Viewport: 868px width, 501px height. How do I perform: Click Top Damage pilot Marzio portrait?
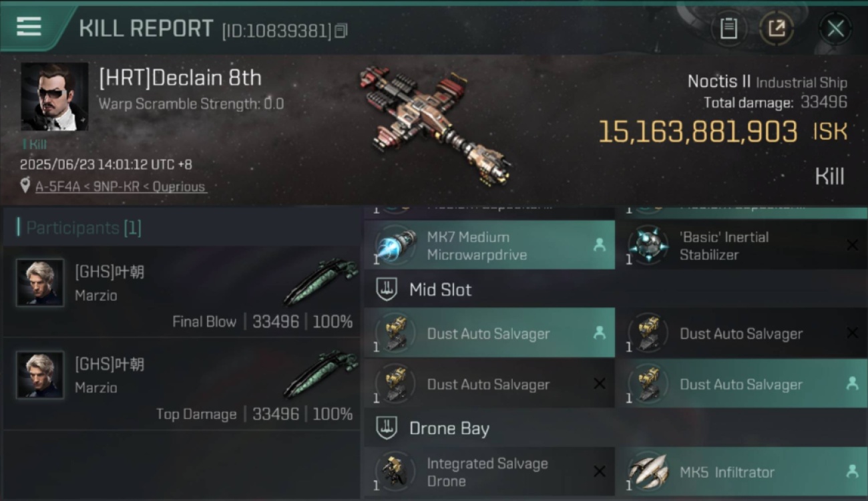pyautogui.click(x=40, y=375)
